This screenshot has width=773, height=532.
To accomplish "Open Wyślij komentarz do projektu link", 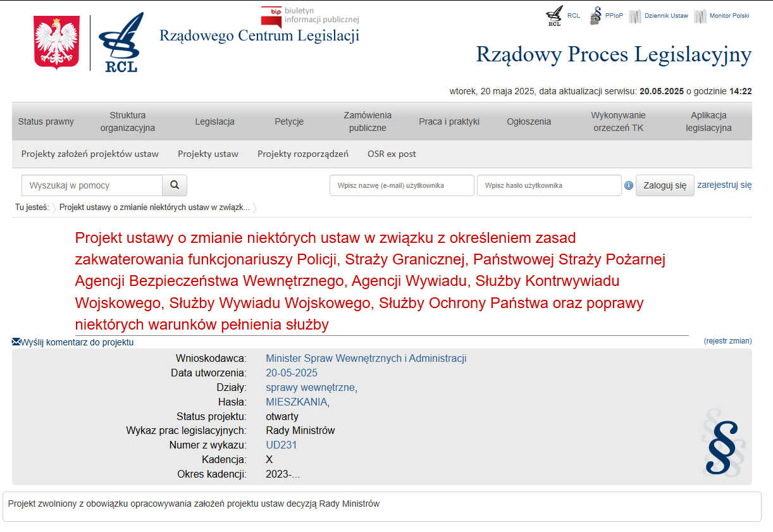I will point(77,342).
